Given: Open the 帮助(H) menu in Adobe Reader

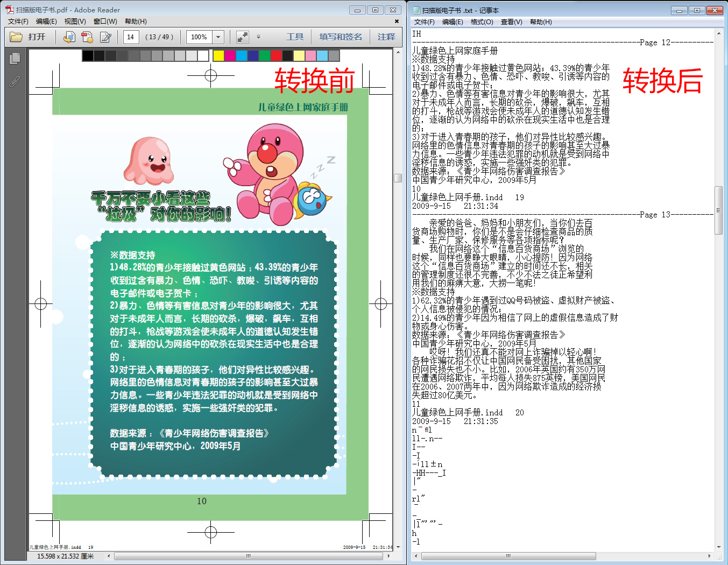Looking at the screenshot, I should (136, 22).
